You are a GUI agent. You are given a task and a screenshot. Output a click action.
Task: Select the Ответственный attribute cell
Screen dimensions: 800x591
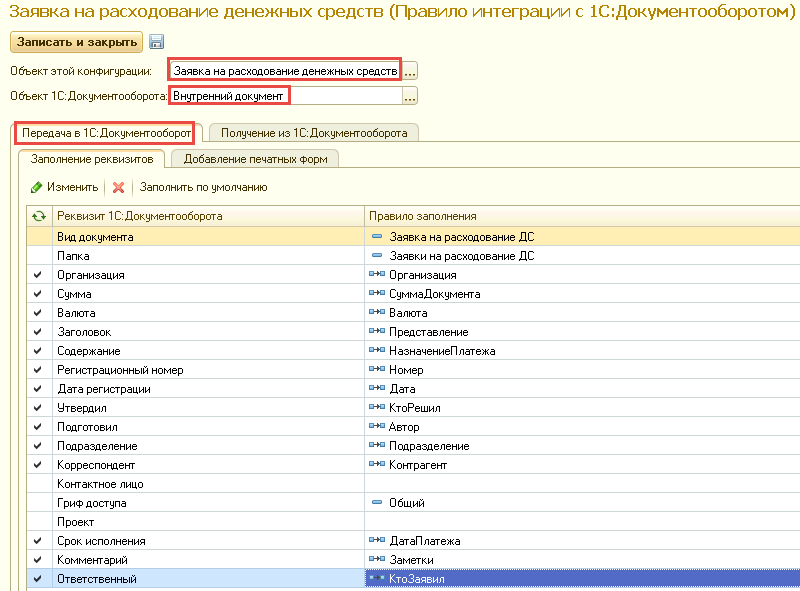coord(208,579)
